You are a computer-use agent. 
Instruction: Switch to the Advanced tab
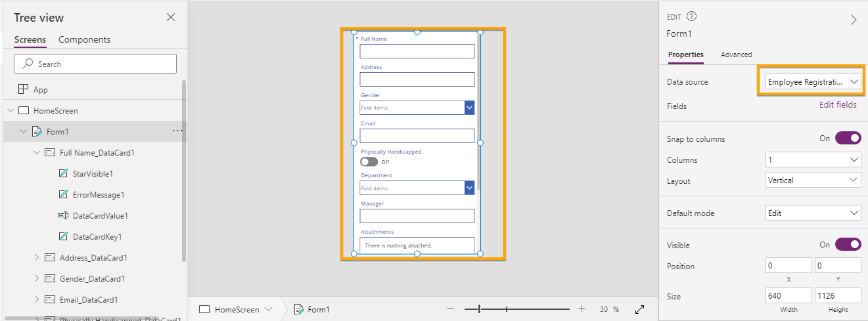pos(736,54)
